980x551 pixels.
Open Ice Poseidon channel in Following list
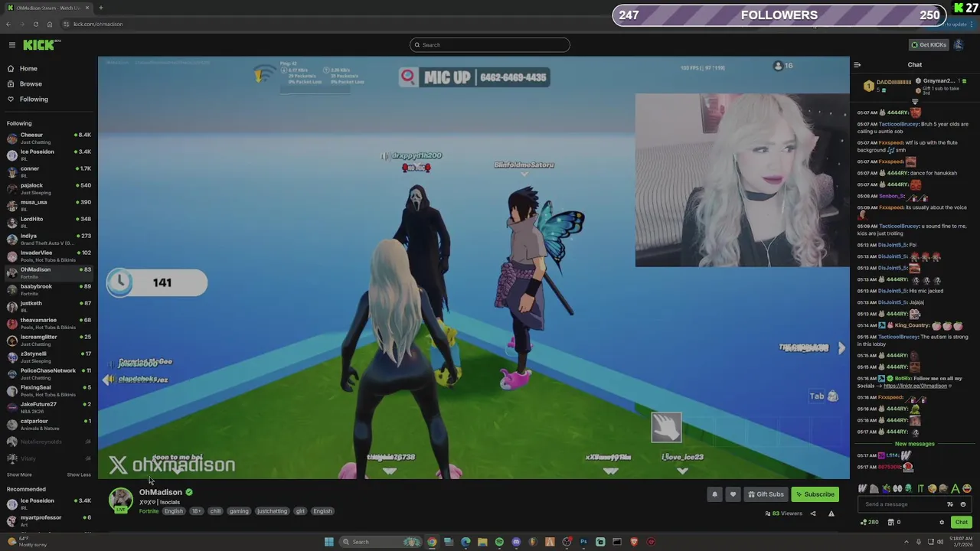(48, 155)
